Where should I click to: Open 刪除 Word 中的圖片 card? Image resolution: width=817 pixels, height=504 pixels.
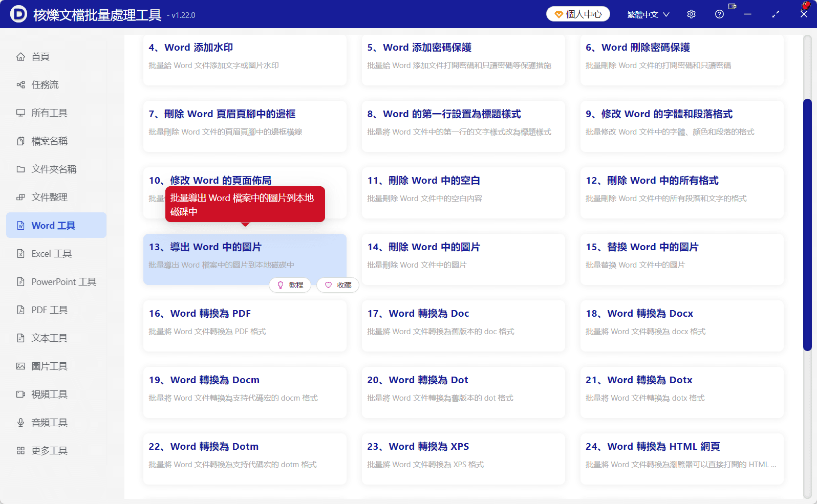pos(463,259)
